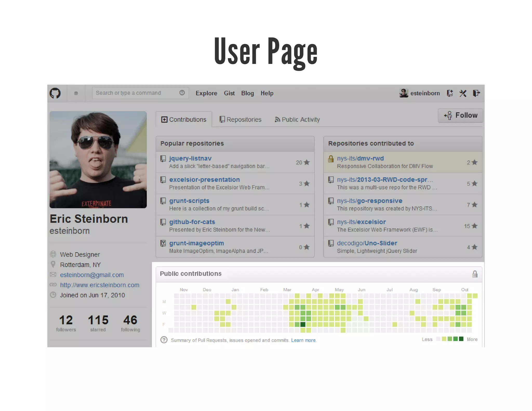Click in the search command field
532x411 pixels.
click(135, 93)
